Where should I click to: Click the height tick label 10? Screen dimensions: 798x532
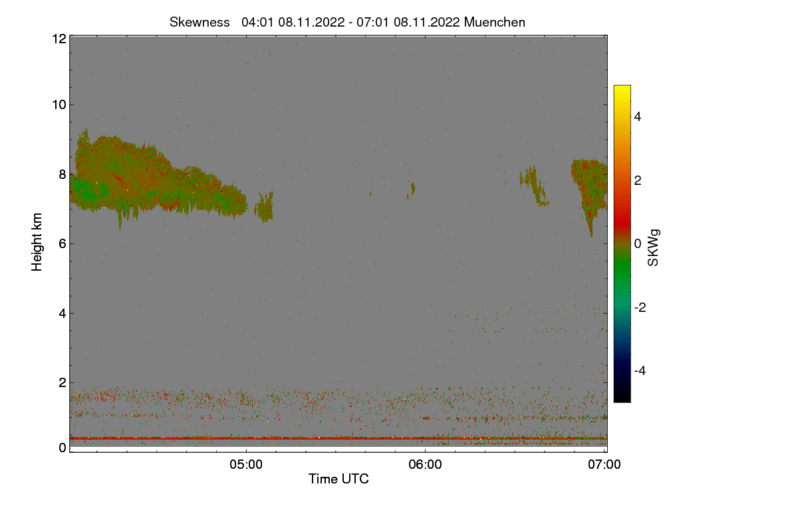click(x=59, y=104)
